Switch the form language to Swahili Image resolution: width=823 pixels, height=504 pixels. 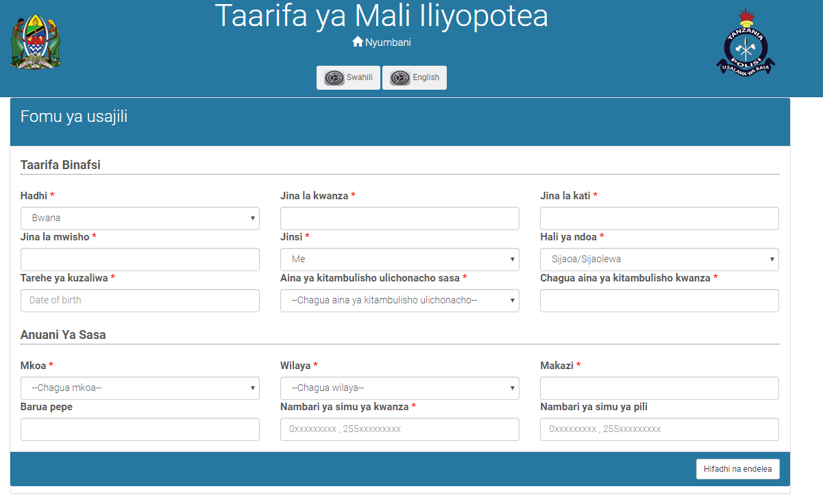[x=348, y=77]
